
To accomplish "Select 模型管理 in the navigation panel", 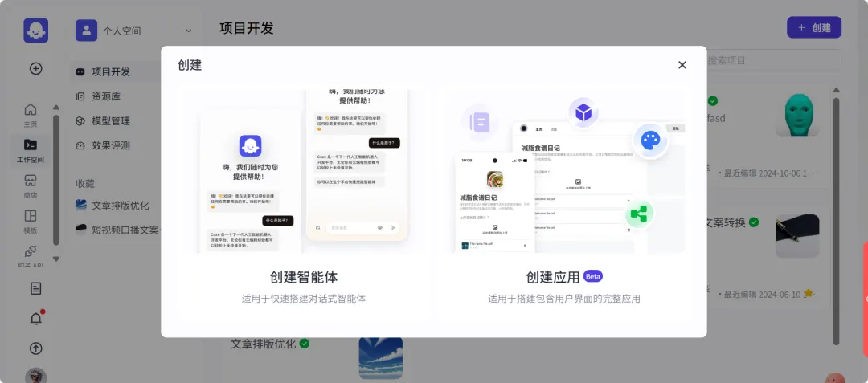I will tap(111, 121).
